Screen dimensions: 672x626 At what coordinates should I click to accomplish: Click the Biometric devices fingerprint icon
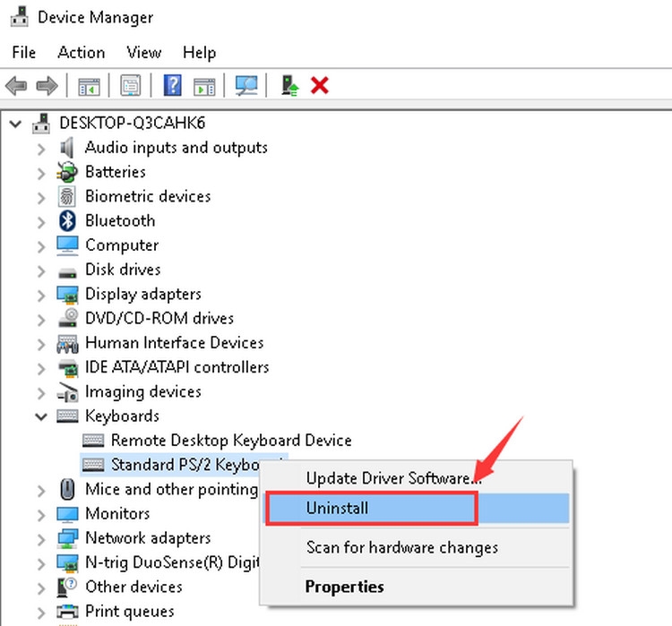point(67,197)
